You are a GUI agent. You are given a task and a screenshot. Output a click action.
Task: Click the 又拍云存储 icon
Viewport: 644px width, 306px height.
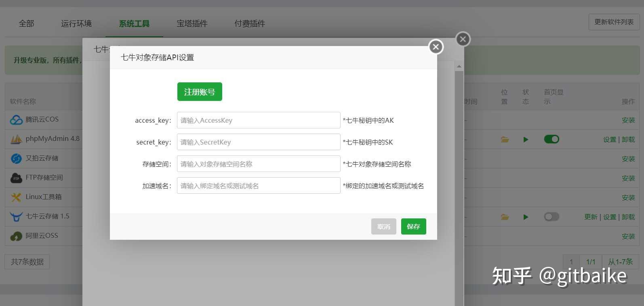point(16,159)
